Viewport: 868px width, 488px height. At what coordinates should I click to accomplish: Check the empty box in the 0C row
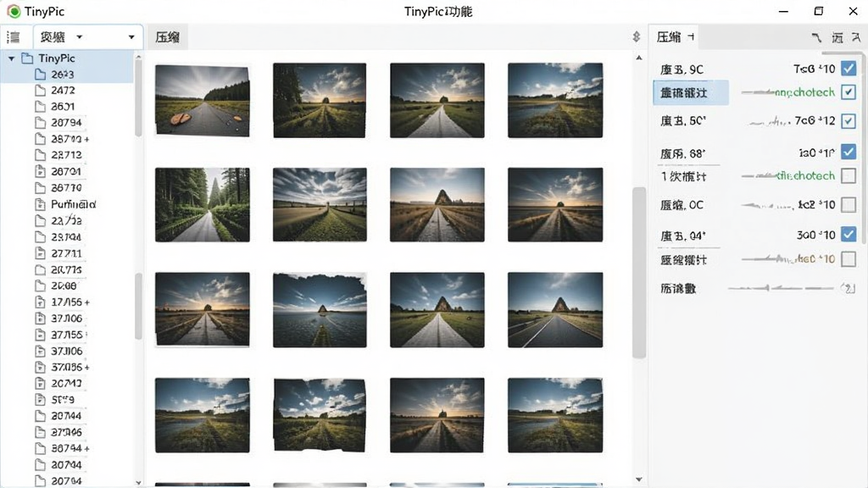[848, 205]
